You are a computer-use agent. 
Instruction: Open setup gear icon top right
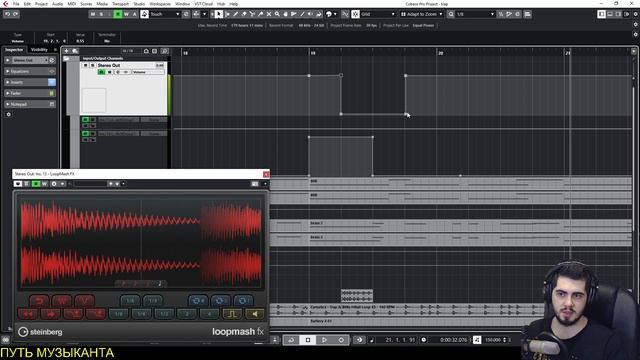click(635, 14)
